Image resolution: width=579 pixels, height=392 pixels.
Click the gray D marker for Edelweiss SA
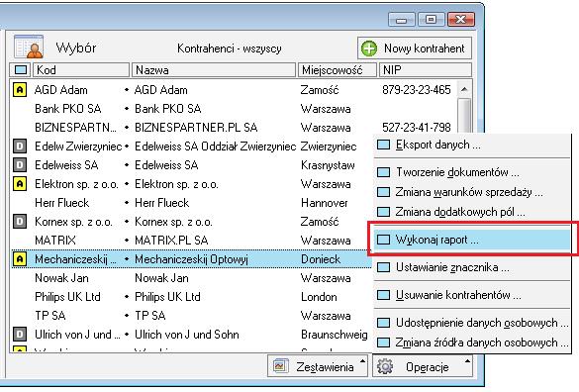click(x=20, y=164)
